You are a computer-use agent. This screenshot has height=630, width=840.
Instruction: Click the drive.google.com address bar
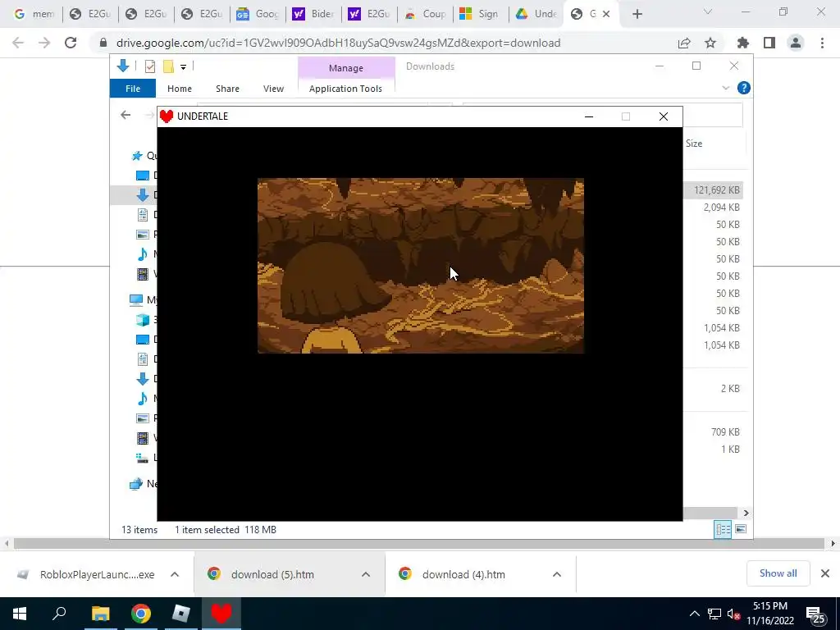(x=338, y=43)
